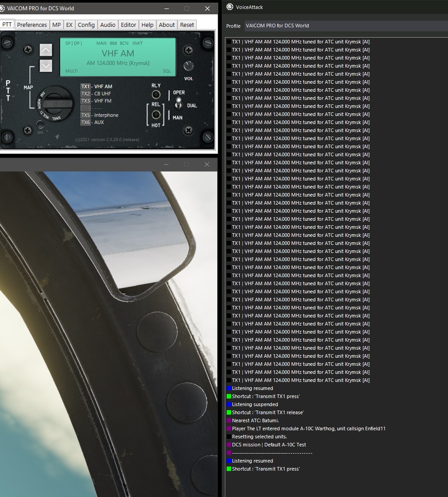Select the TX2 CB UHF channel

point(96,94)
